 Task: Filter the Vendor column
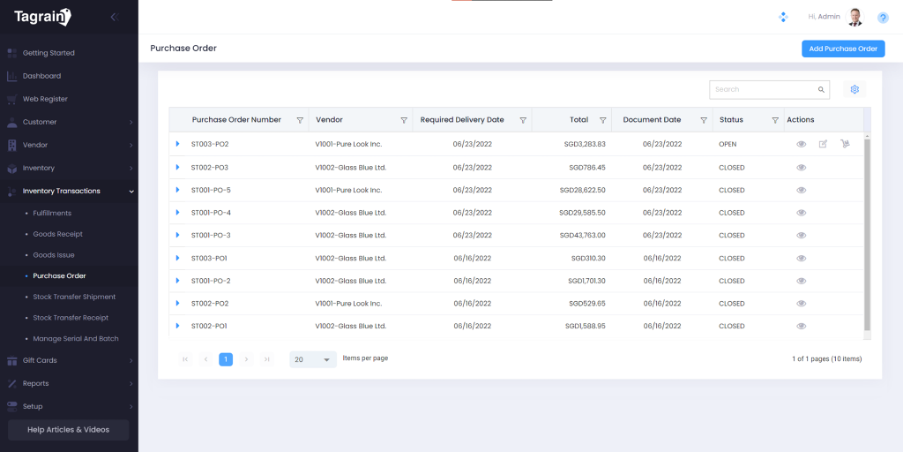click(x=404, y=120)
